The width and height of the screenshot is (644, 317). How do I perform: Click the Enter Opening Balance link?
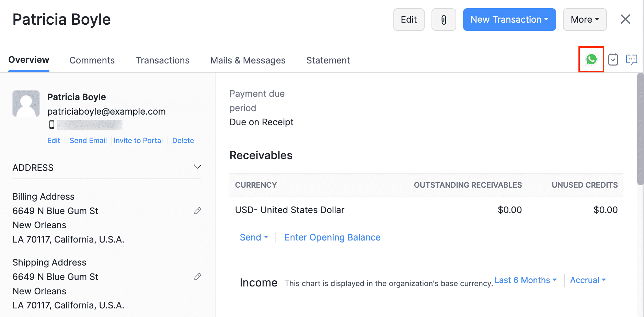tap(332, 237)
